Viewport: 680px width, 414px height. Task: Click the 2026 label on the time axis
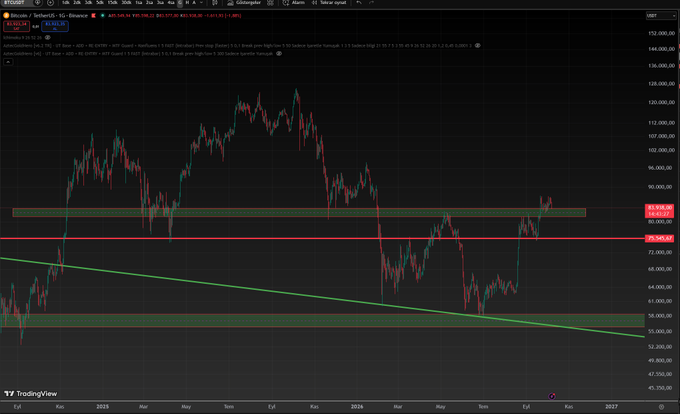pyautogui.click(x=357, y=407)
